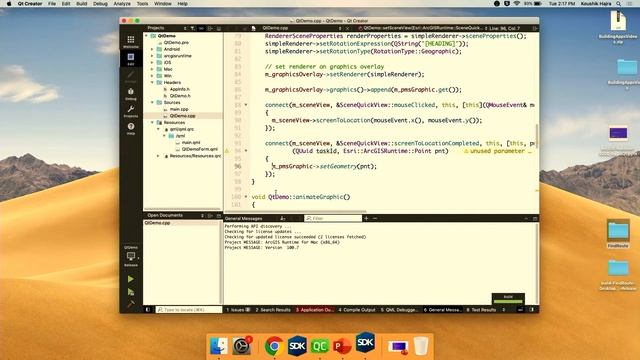Screen dimensions: 640x360
Task: Expand the Android folder
Action: click(x=153, y=49)
